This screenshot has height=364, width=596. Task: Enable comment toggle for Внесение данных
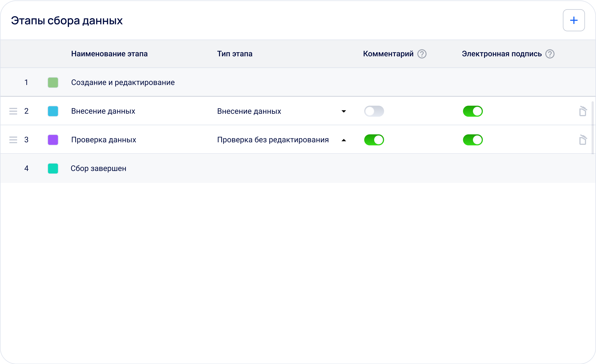374,111
